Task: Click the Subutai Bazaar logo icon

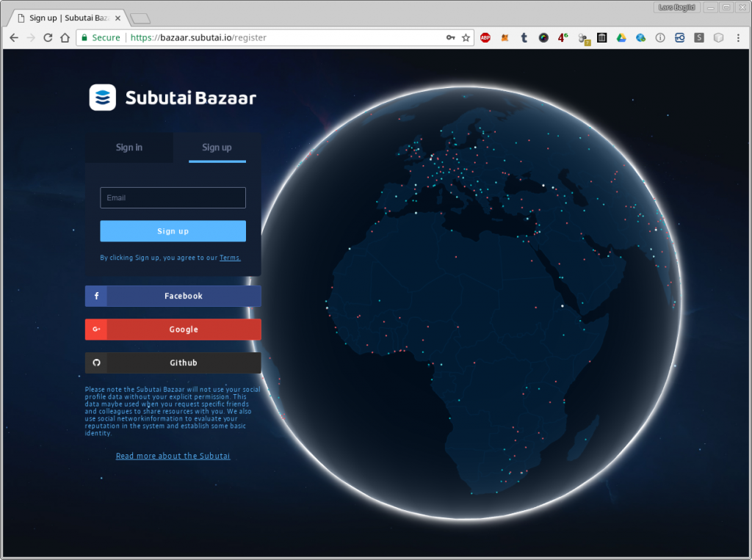Action: 103,98
